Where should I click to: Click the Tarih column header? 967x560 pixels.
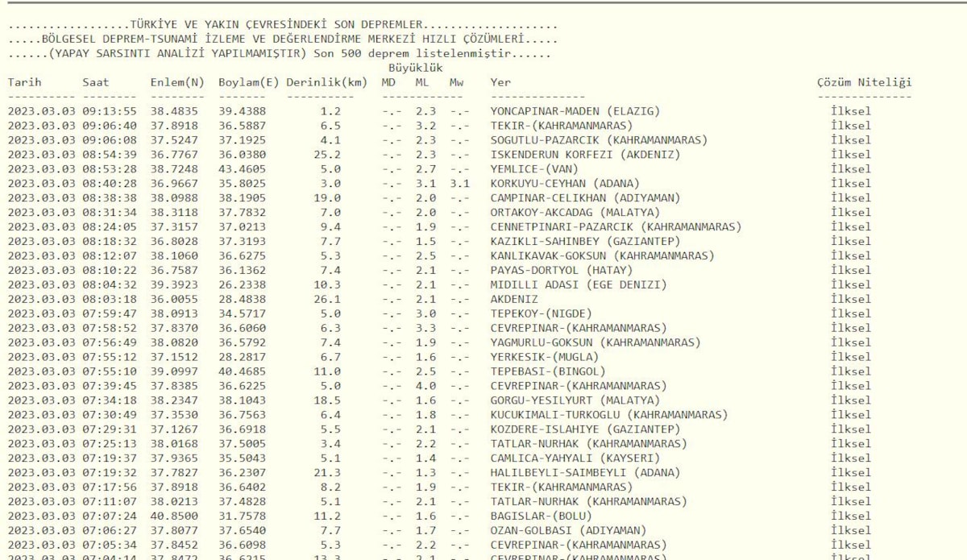[x=24, y=82]
